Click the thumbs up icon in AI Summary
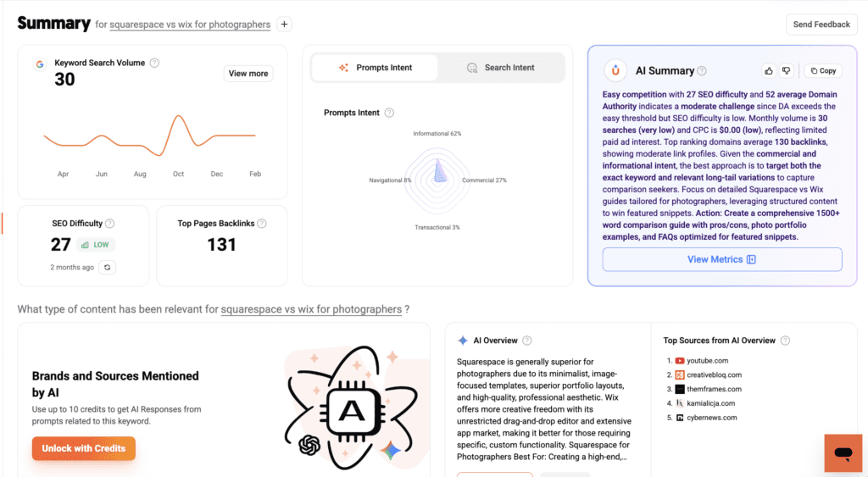The width and height of the screenshot is (868, 477). (x=768, y=71)
